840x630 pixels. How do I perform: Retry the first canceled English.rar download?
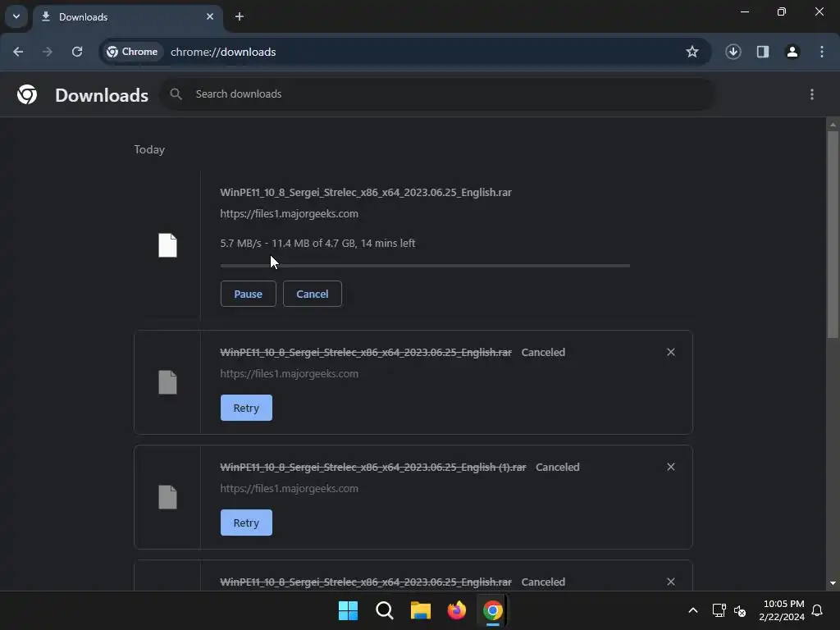click(x=246, y=408)
